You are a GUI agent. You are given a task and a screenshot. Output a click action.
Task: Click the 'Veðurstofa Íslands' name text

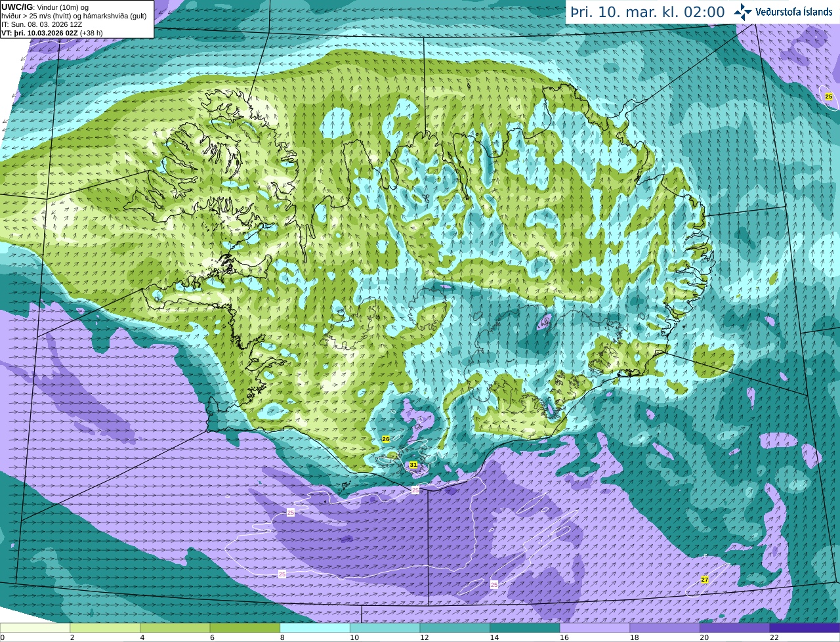[793, 12]
